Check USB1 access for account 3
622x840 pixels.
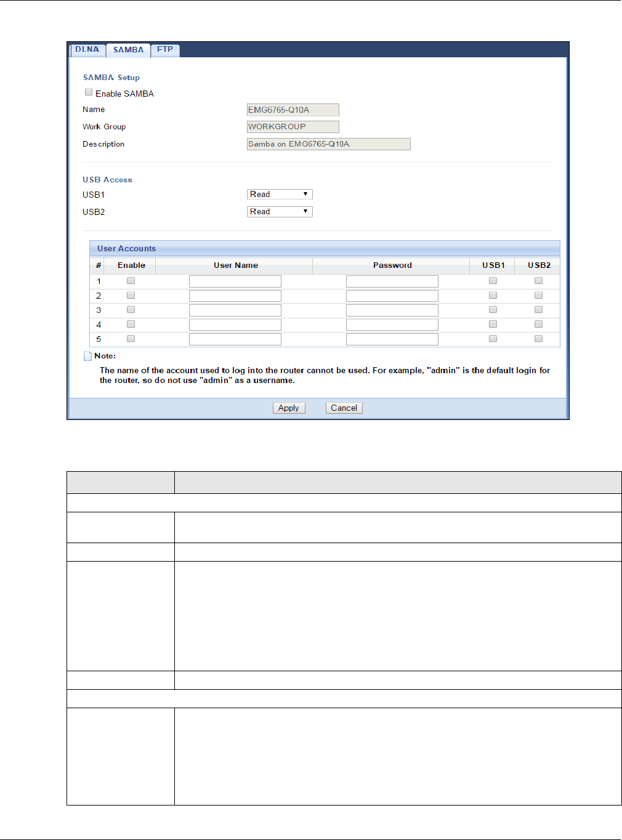(493, 310)
